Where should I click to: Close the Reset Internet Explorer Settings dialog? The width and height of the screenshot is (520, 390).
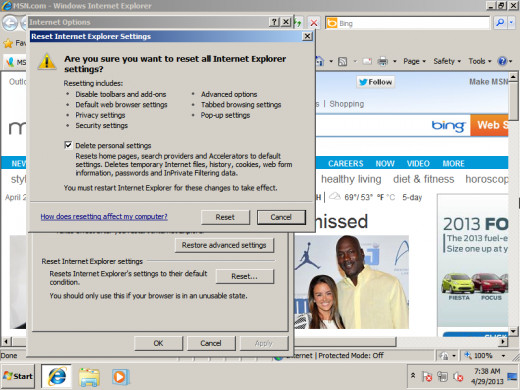[x=307, y=36]
